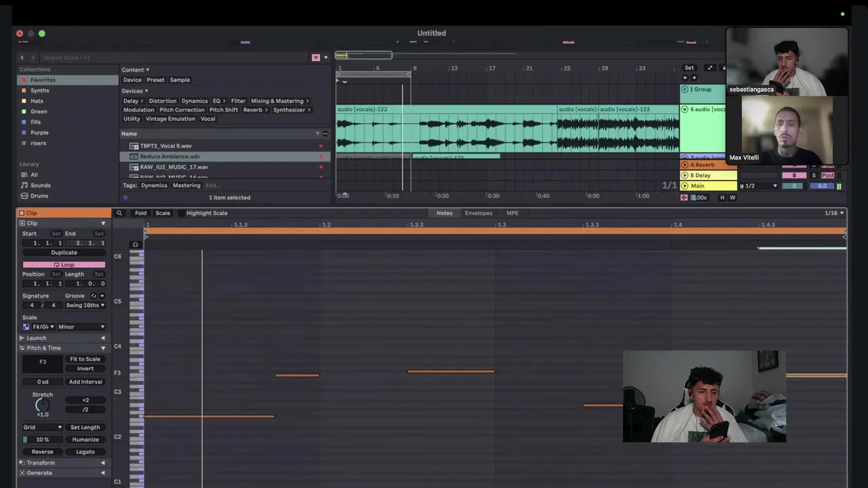868x488 pixels.
Task: Click the Duplicate button
Action: pos(64,253)
